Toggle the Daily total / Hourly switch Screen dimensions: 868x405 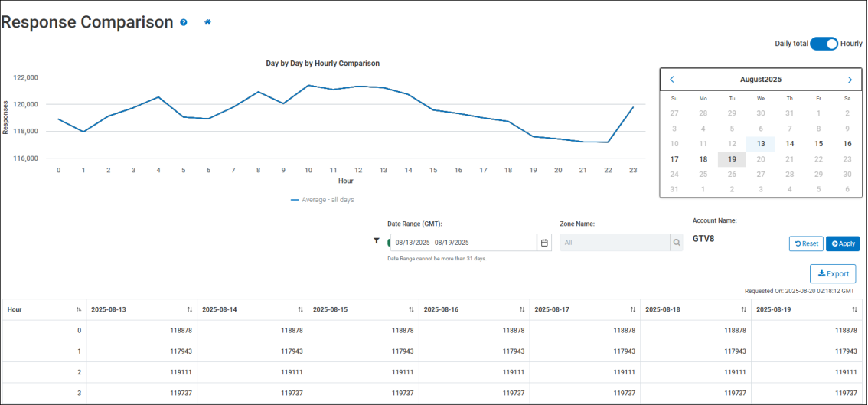(824, 44)
